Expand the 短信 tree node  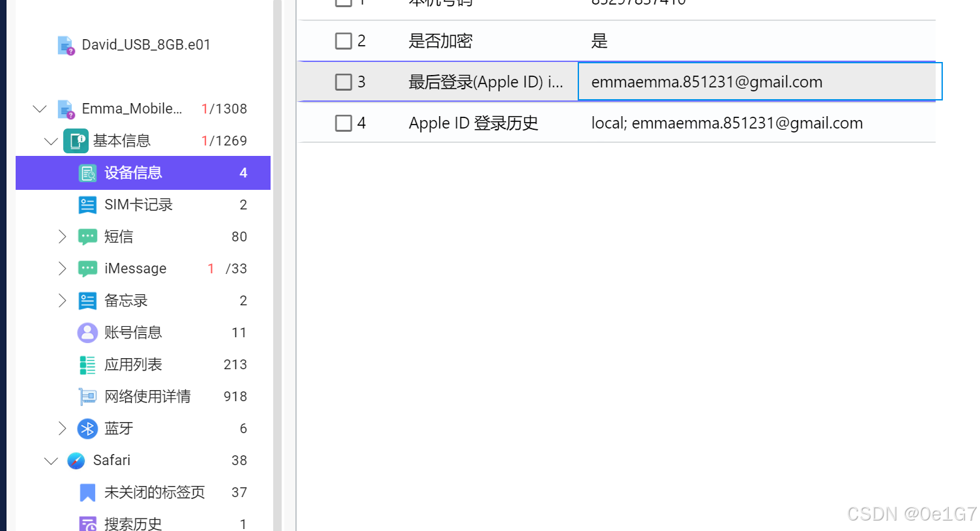62,237
